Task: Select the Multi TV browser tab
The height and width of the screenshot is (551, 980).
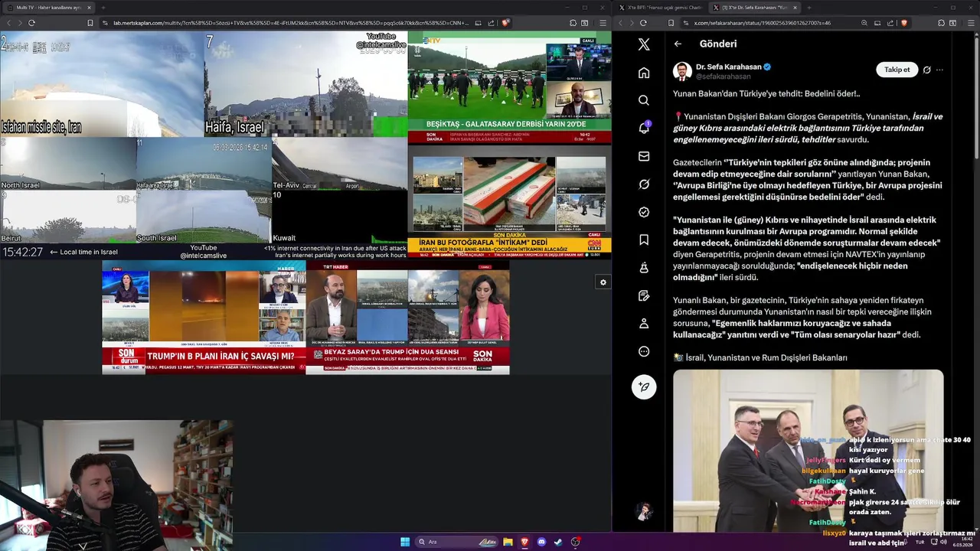Action: tap(48, 7)
